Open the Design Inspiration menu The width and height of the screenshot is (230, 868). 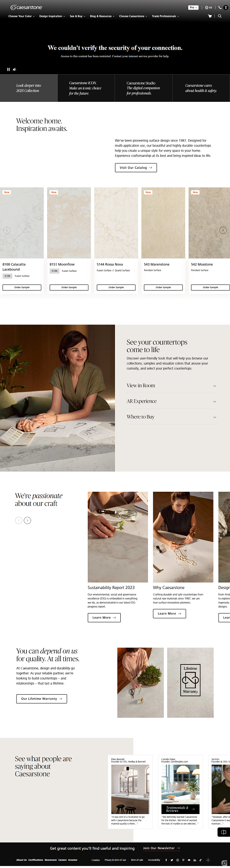tap(52, 16)
